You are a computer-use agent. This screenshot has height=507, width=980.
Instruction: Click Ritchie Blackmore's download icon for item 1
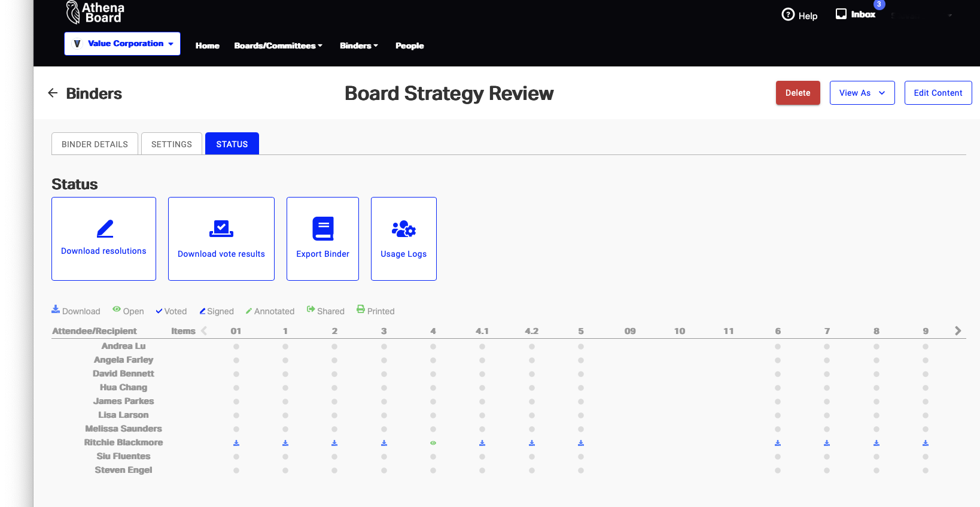click(x=285, y=443)
